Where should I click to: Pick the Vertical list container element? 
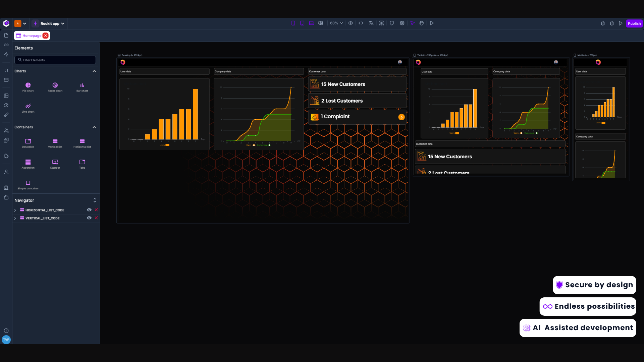click(x=55, y=143)
